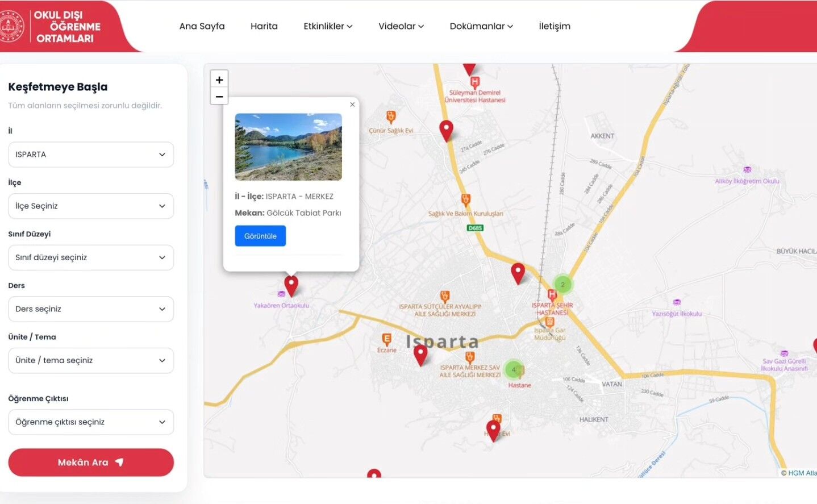
Task: Click the Eczane pharmacy icon
Action: 387,340
